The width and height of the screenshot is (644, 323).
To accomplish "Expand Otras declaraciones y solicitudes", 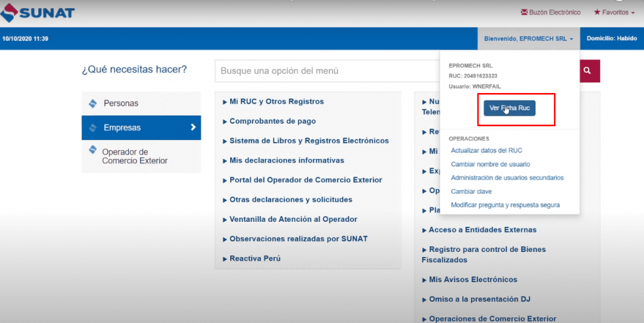I will pos(287,200).
